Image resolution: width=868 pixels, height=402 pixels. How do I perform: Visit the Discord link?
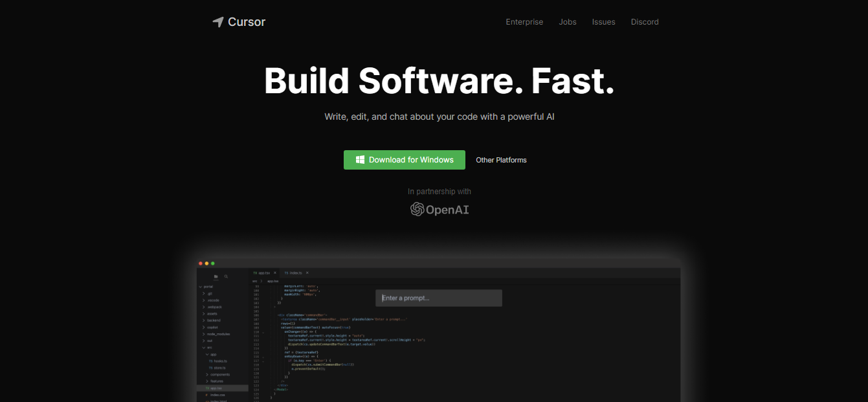click(645, 22)
